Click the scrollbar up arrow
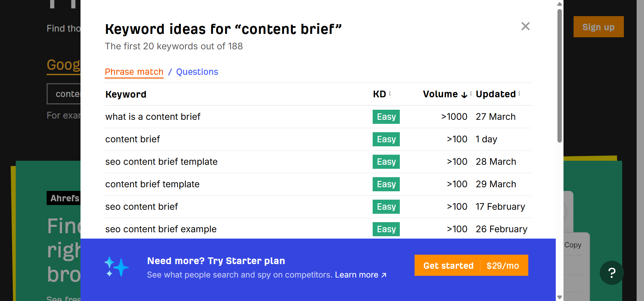The height and width of the screenshot is (301, 644). coord(559,4)
